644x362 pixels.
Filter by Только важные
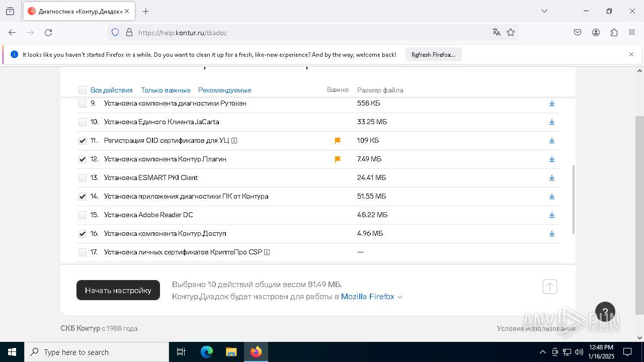click(x=166, y=90)
